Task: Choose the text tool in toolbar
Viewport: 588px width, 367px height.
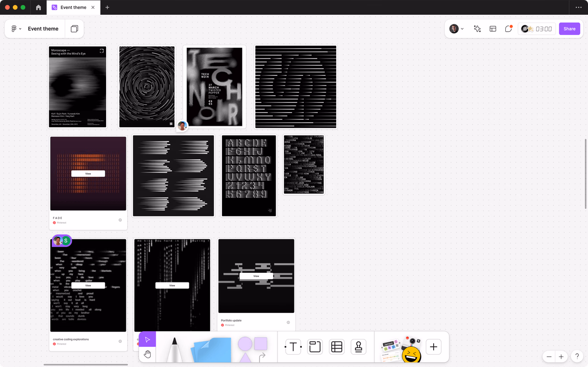Action: coord(293,347)
